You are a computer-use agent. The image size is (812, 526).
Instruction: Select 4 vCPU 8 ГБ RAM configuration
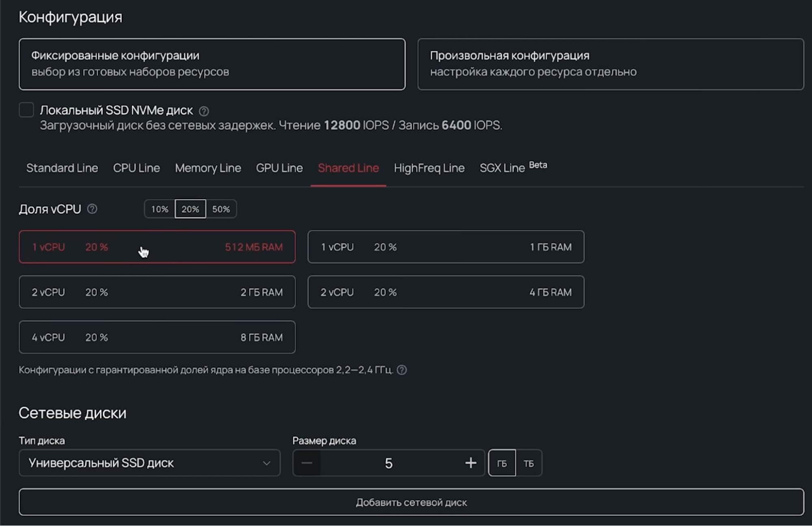pyautogui.click(x=157, y=337)
